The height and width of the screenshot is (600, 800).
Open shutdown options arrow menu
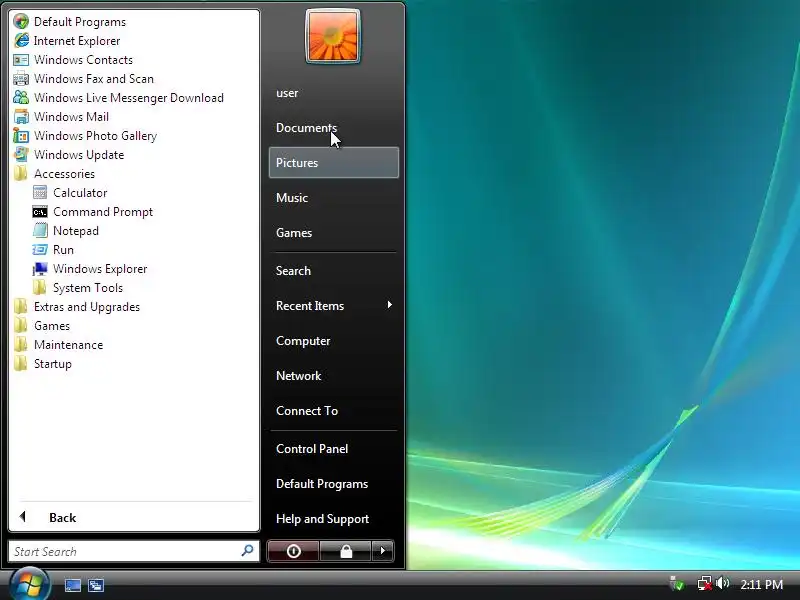[x=383, y=551]
